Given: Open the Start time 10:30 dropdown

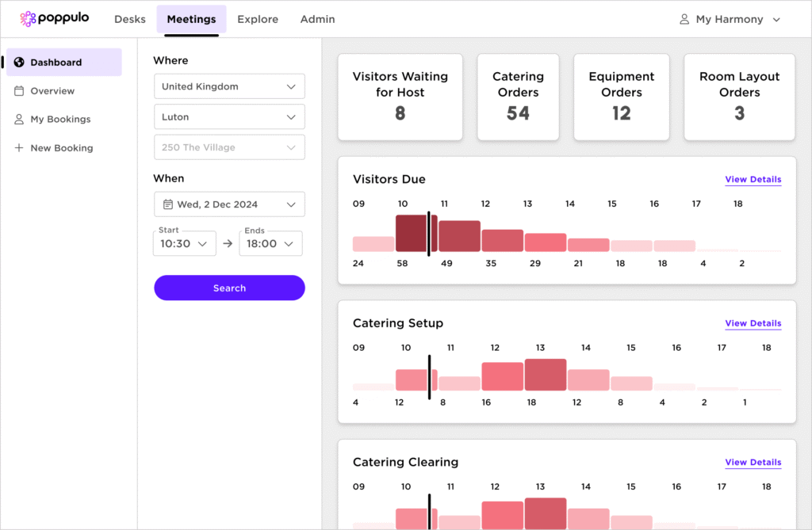Looking at the screenshot, I should pyautogui.click(x=184, y=244).
